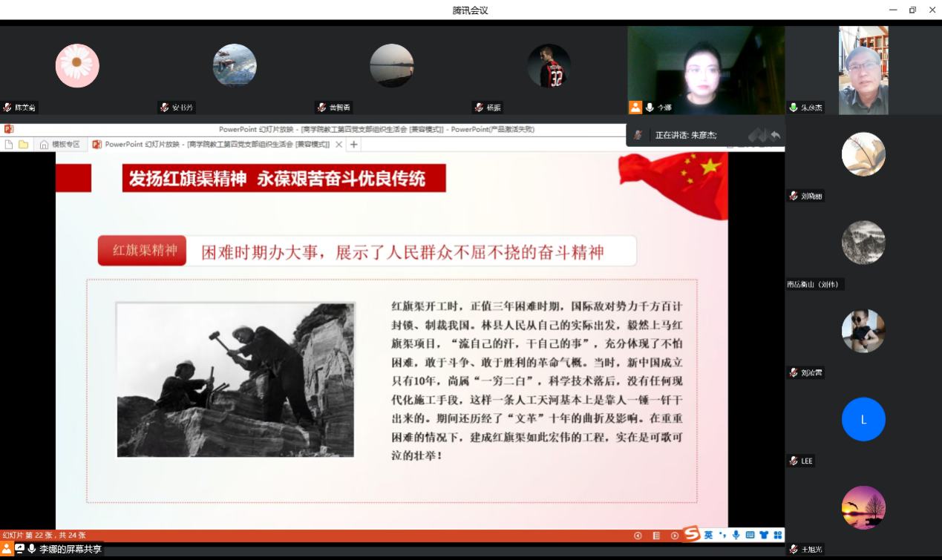Open Sogou skin shirt icon
Viewport: 942px width, 560px height.
pos(764,536)
